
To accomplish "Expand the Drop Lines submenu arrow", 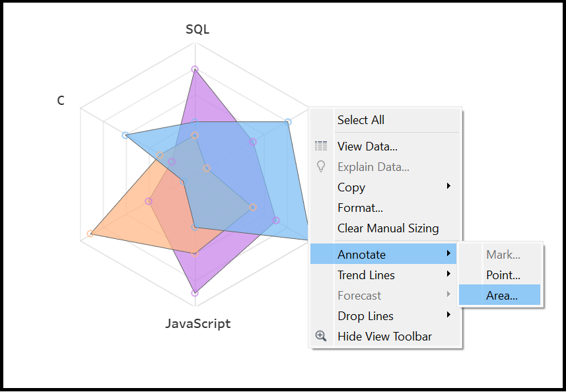I will click(448, 315).
